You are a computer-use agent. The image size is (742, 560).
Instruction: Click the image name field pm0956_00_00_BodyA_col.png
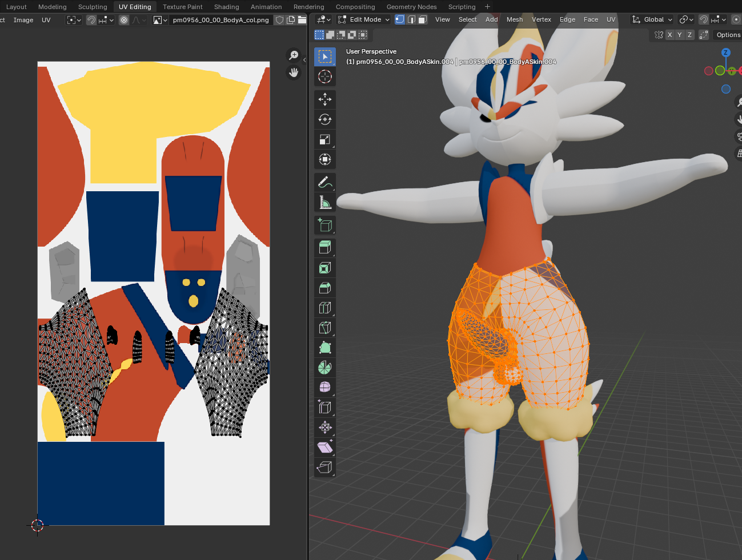[220, 20]
